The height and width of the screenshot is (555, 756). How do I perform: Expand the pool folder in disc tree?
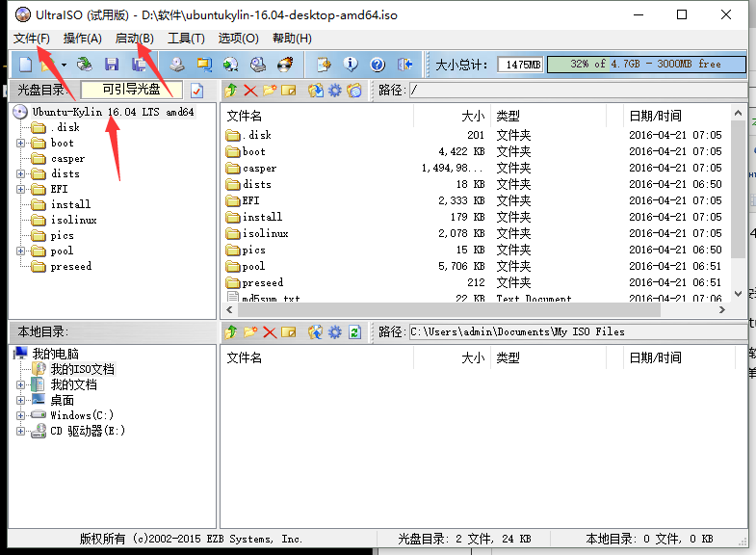coord(20,251)
